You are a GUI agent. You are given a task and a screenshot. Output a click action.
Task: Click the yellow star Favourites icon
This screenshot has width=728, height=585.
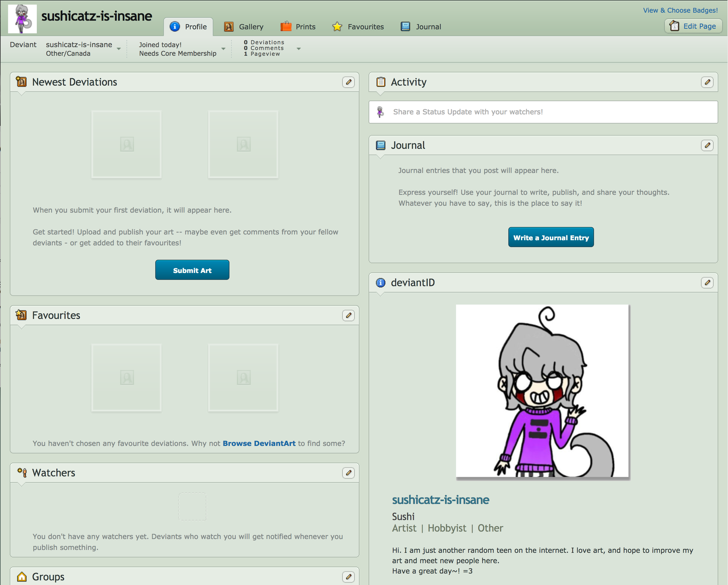[337, 27]
